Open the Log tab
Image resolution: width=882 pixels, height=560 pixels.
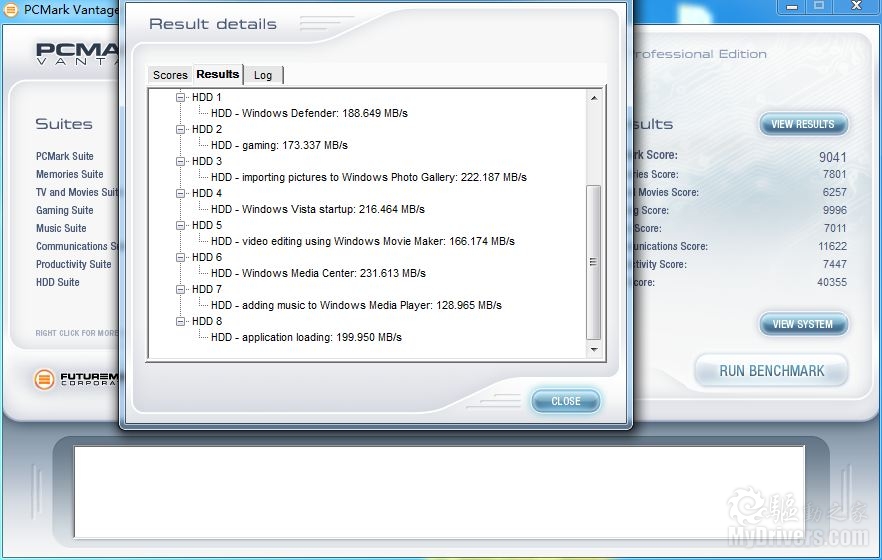pyautogui.click(x=263, y=75)
